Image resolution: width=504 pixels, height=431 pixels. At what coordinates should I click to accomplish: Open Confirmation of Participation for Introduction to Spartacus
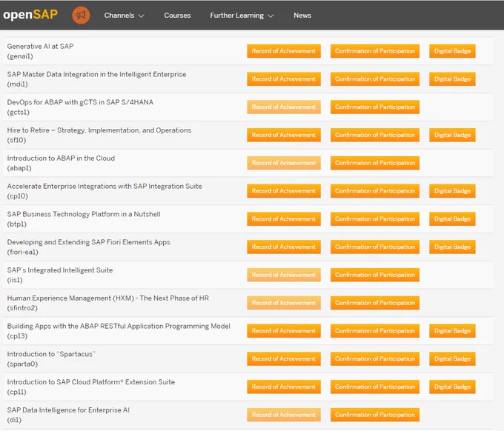pyautogui.click(x=375, y=358)
